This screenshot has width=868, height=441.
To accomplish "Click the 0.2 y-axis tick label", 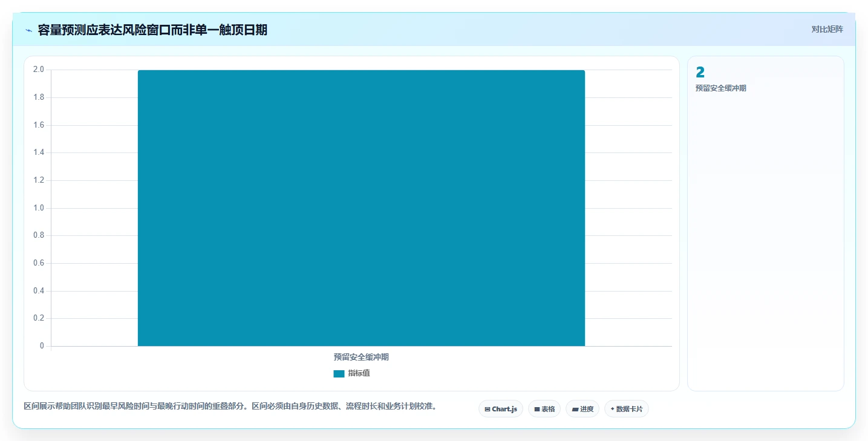I will [x=39, y=318].
